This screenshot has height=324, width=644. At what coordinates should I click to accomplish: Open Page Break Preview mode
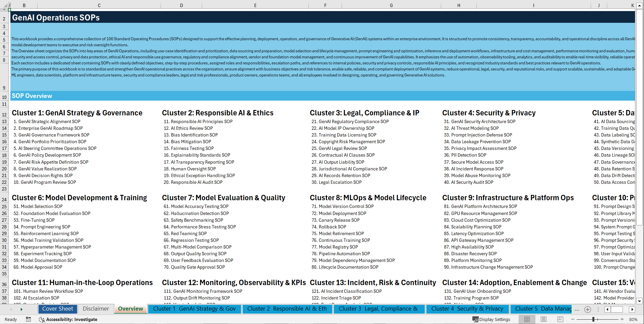[561, 319]
